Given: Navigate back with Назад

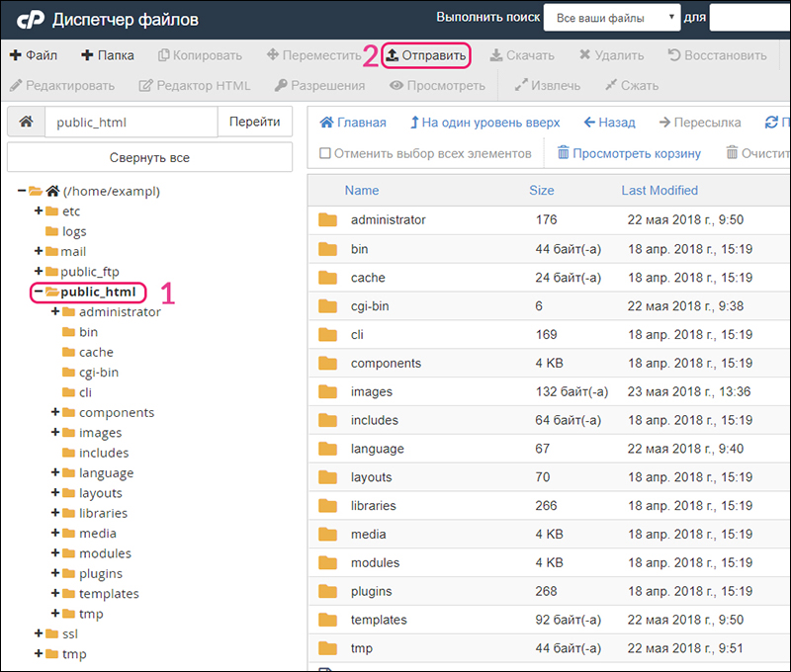Looking at the screenshot, I should pyautogui.click(x=609, y=123).
